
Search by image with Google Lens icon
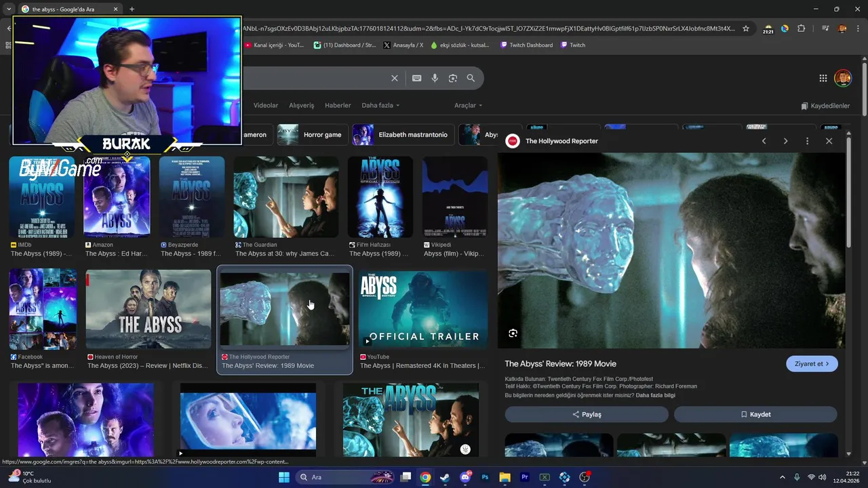[453, 78]
